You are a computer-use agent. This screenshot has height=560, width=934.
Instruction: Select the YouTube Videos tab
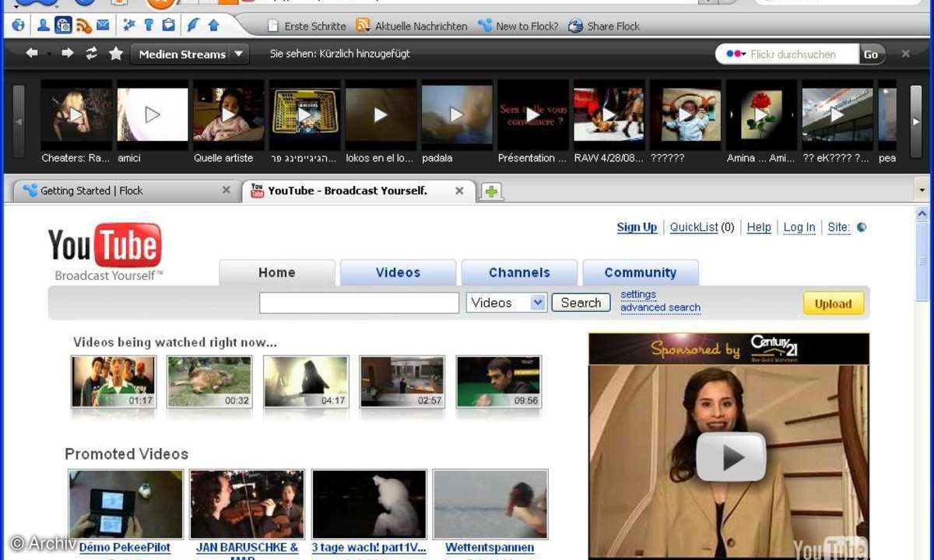(x=398, y=273)
